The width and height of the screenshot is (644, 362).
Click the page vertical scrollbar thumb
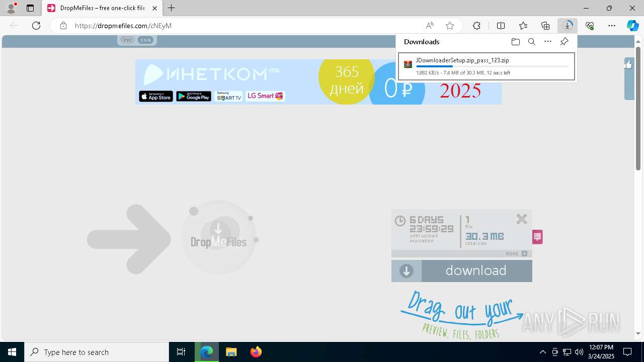[638, 108]
